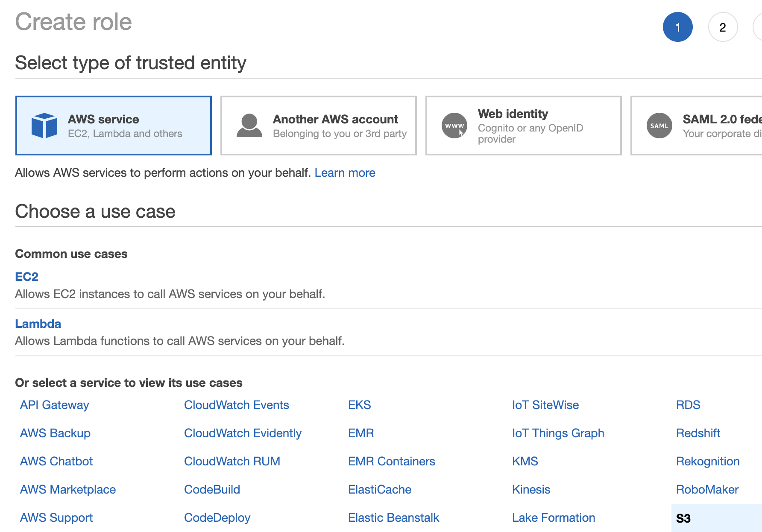Screen dimensions: 762x532
Task: Select the AWS service cube icon
Action: 44,126
